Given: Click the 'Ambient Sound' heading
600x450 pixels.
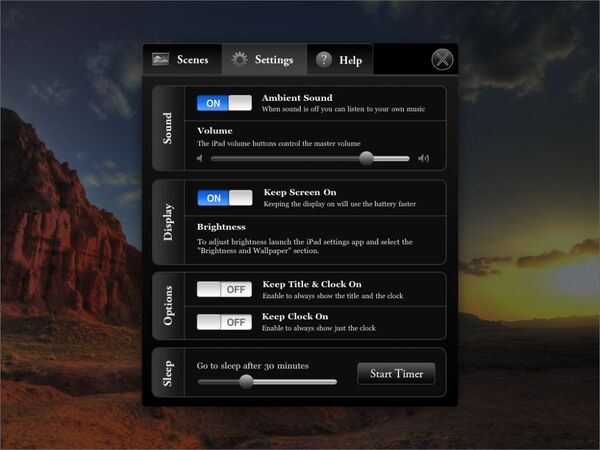Looking at the screenshot, I should (x=297, y=98).
